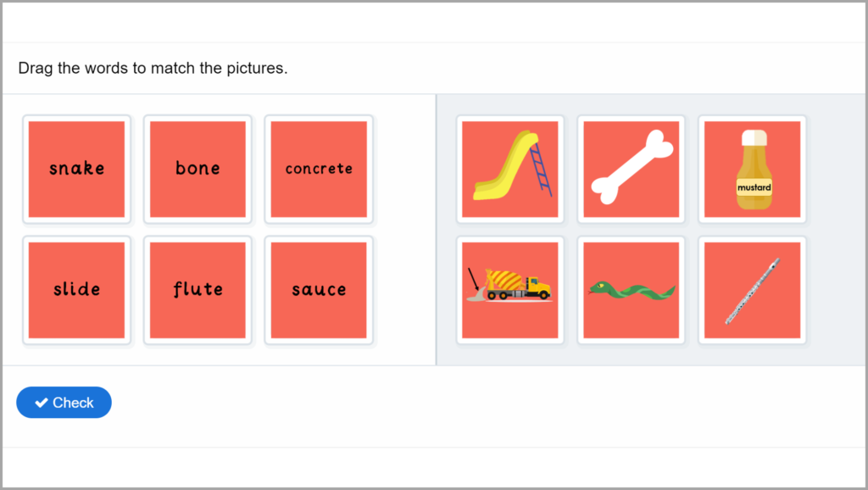Select the word card labeled snake
The width and height of the screenshot is (868, 490).
[x=76, y=169]
